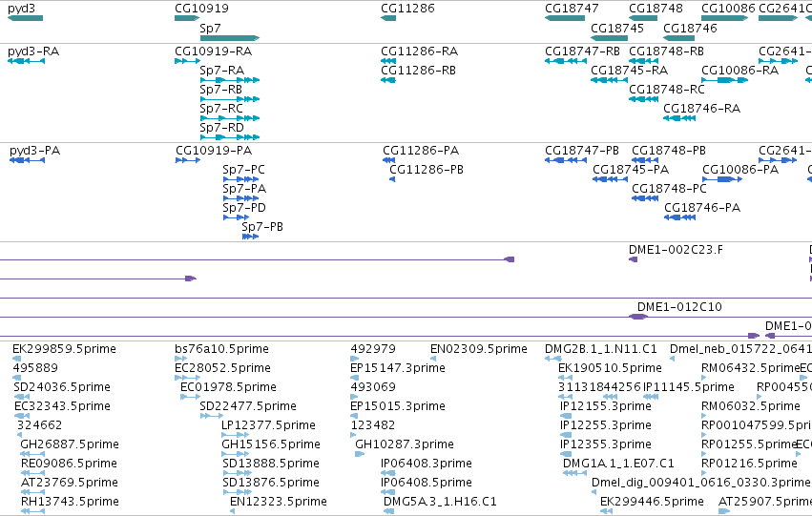The image size is (812, 516).
Task: Select transcript Sp7-RD
Action: click(x=229, y=137)
